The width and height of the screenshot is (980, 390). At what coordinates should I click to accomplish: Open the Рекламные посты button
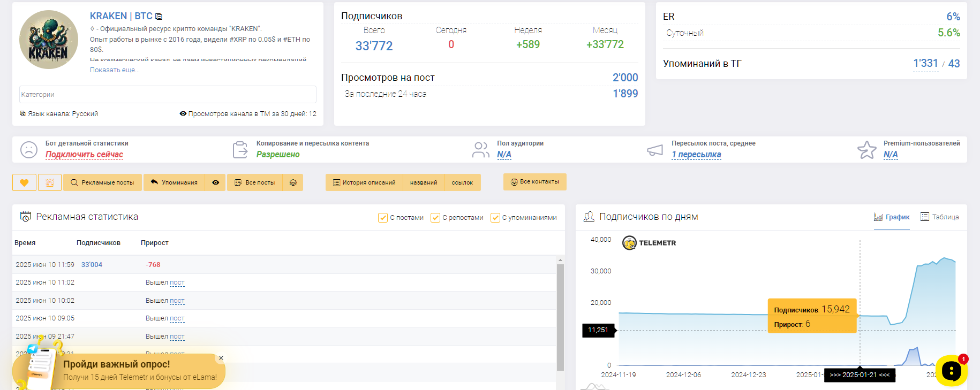coord(102,182)
